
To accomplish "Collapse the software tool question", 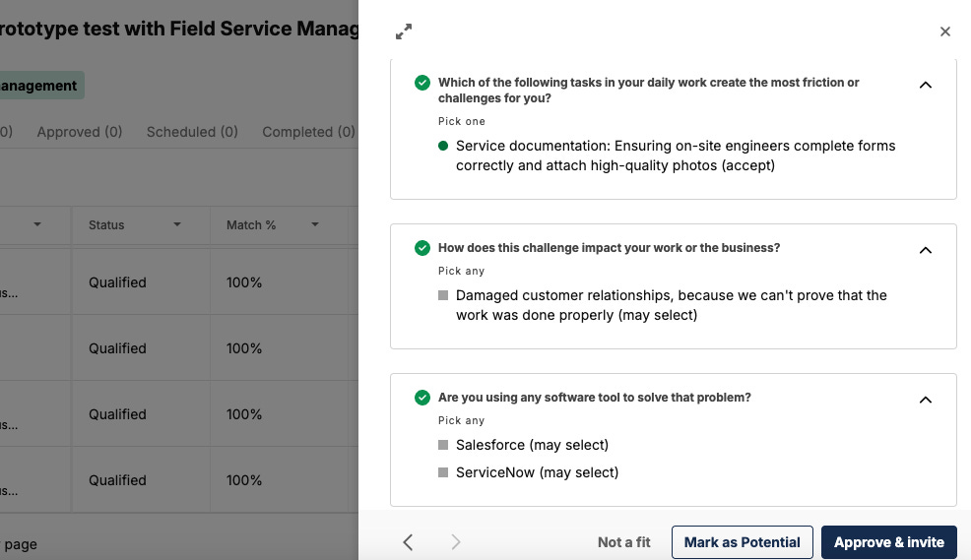I will click(x=926, y=400).
